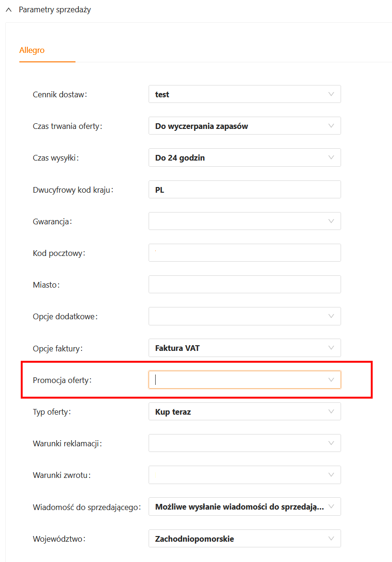
Task: Expand the Opcje dodatkowe dropdown
Action: pyautogui.click(x=244, y=316)
